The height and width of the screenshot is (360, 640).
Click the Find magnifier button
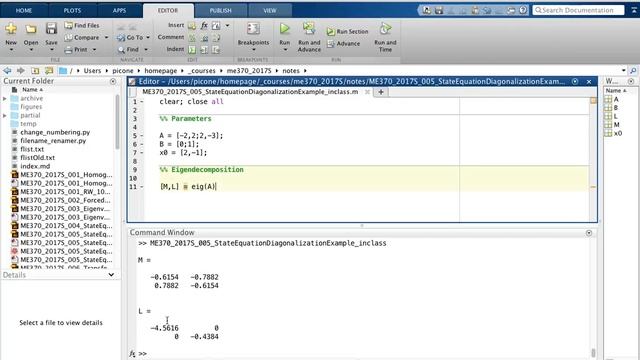click(x=128, y=49)
